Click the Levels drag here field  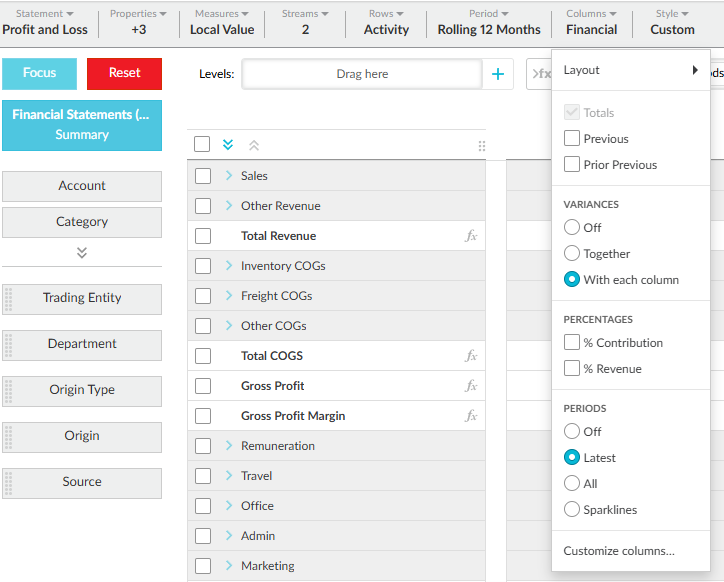point(362,74)
